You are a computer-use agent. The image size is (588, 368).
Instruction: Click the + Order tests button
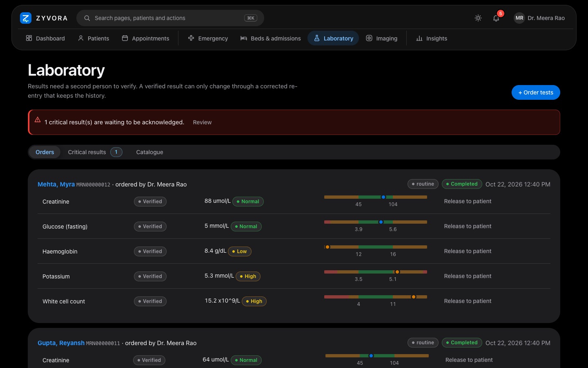click(536, 92)
